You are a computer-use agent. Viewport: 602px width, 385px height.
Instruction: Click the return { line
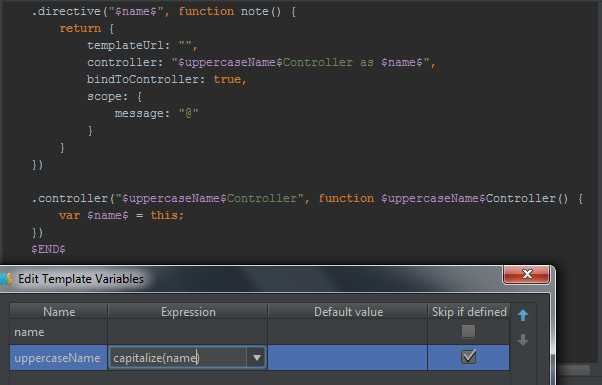coord(87,28)
